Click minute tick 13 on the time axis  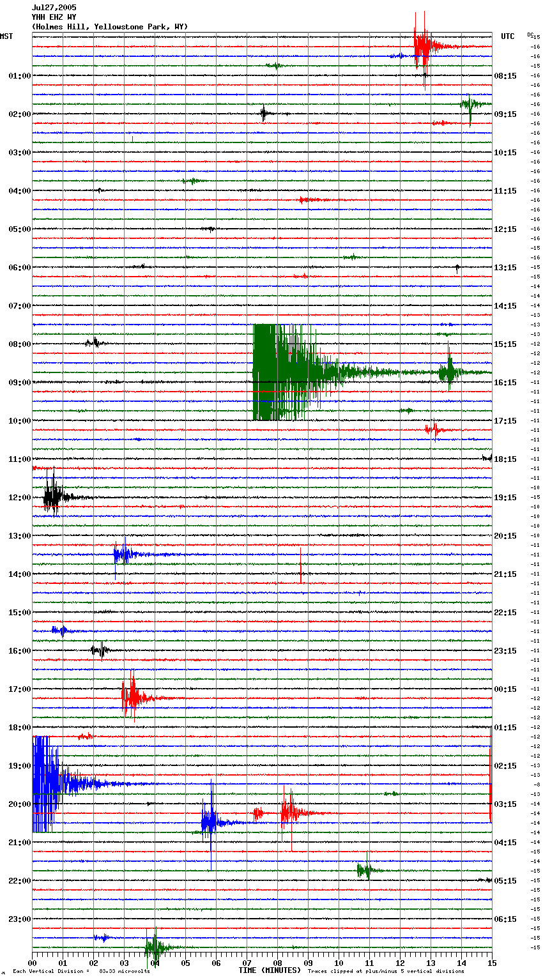click(x=431, y=963)
